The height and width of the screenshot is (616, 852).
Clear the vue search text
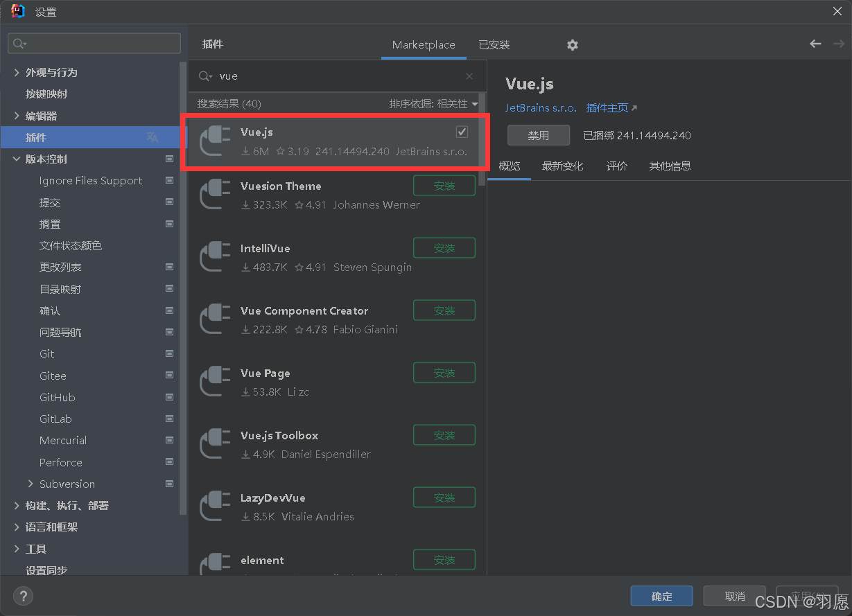(x=469, y=76)
